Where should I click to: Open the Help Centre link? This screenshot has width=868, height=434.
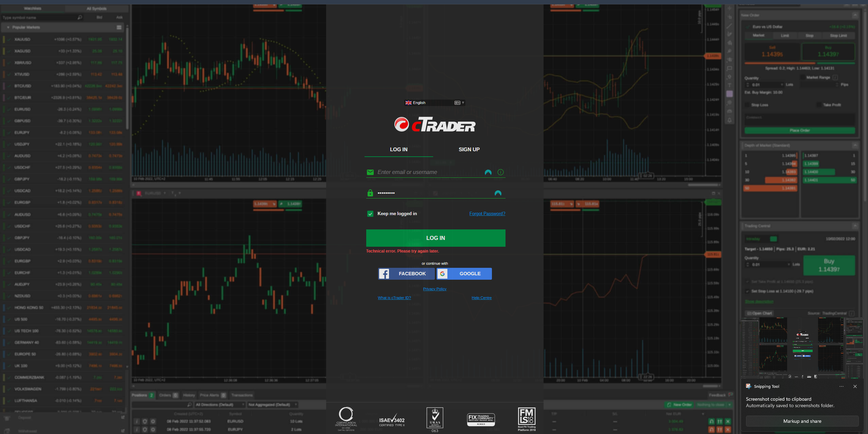pyautogui.click(x=481, y=298)
